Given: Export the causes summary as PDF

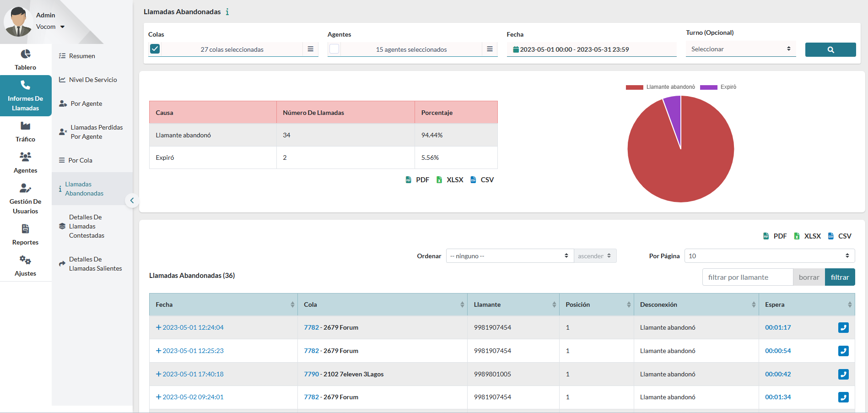Looking at the screenshot, I should click(x=417, y=180).
